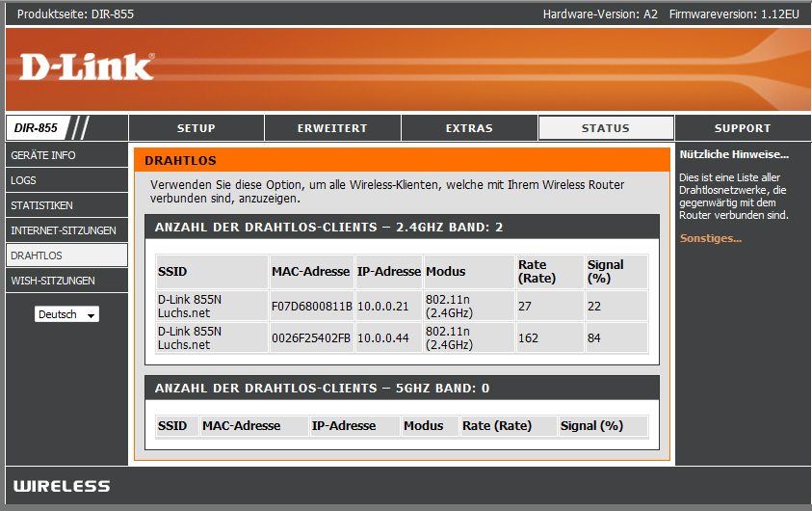812x511 pixels.
Task: Select the STATUS tab
Action: tap(606, 128)
